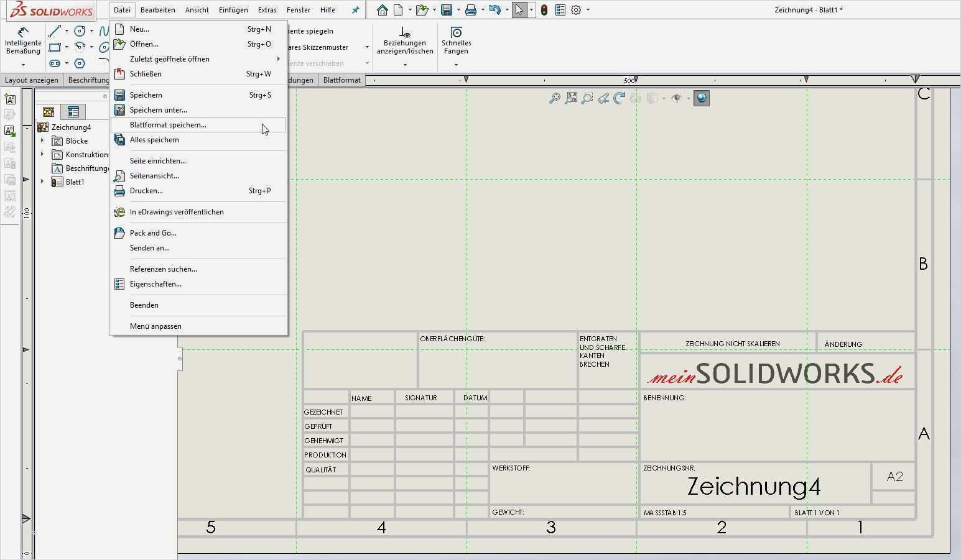This screenshot has width=961, height=560.
Task: Open the Options gear icon
Action: [576, 10]
